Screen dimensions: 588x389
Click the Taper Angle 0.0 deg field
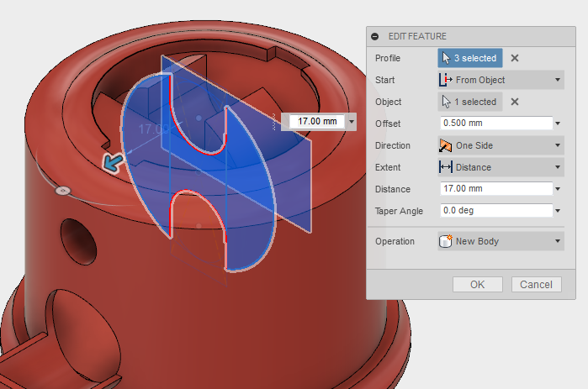[496, 210]
